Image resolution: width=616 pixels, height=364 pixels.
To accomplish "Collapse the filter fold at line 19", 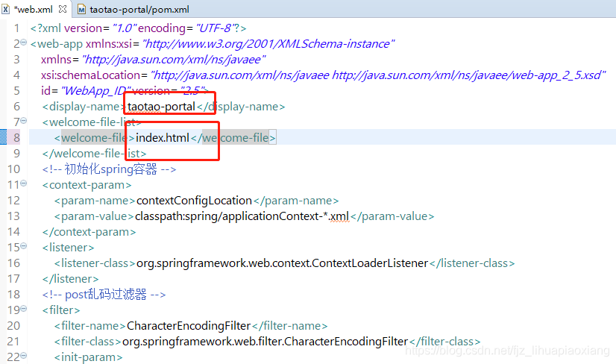I will [x=24, y=309].
